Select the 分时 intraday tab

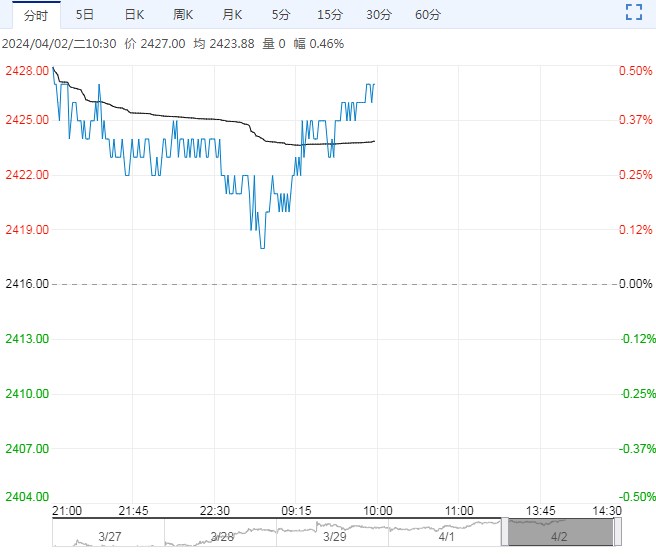(x=35, y=14)
